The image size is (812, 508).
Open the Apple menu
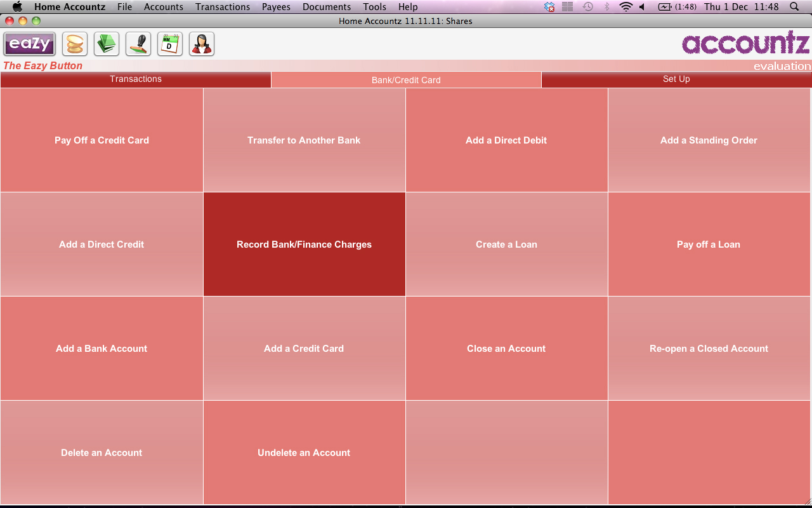point(17,7)
